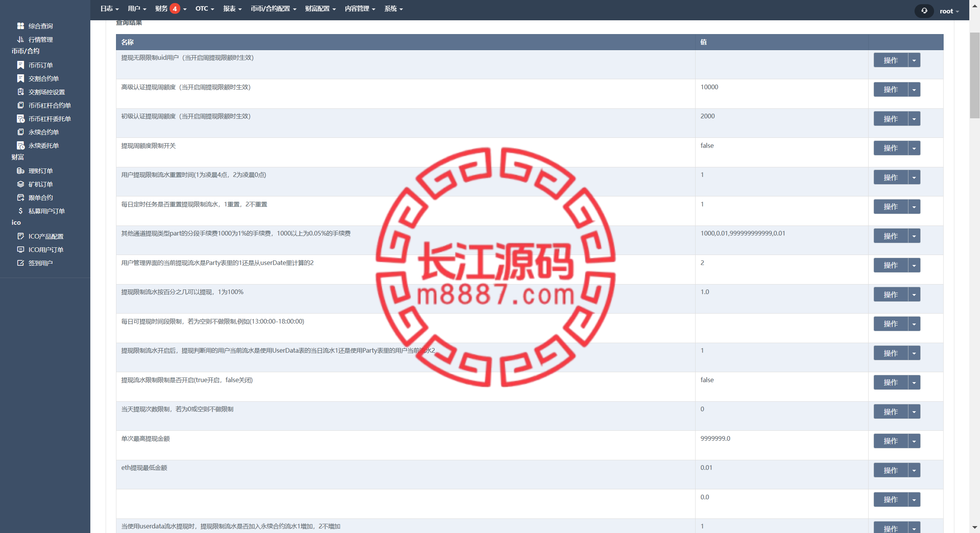Click 操作 button for 提现流水限制是否开启 row
This screenshot has width=980, height=533.
click(x=891, y=383)
